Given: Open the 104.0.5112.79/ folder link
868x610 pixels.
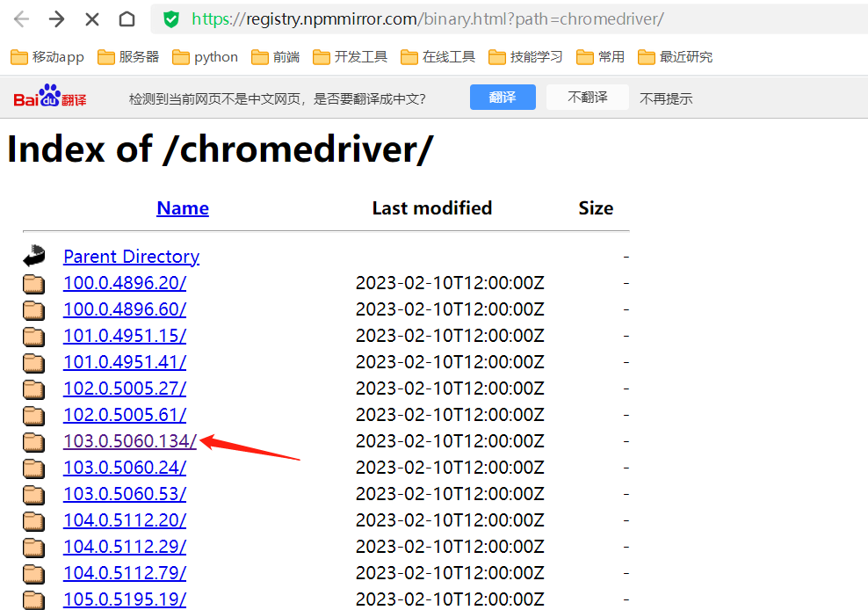Looking at the screenshot, I should coord(125,573).
